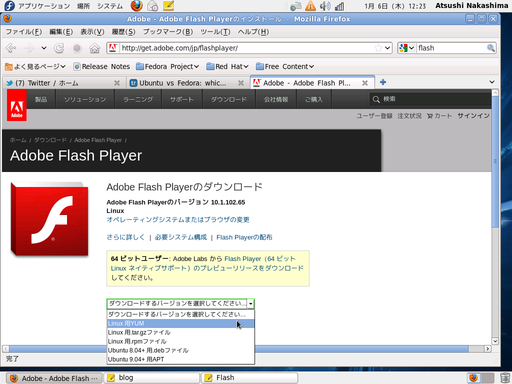Select Linux 用.rpmファイル option
Screen dimensions: 512x384
(x=180, y=341)
